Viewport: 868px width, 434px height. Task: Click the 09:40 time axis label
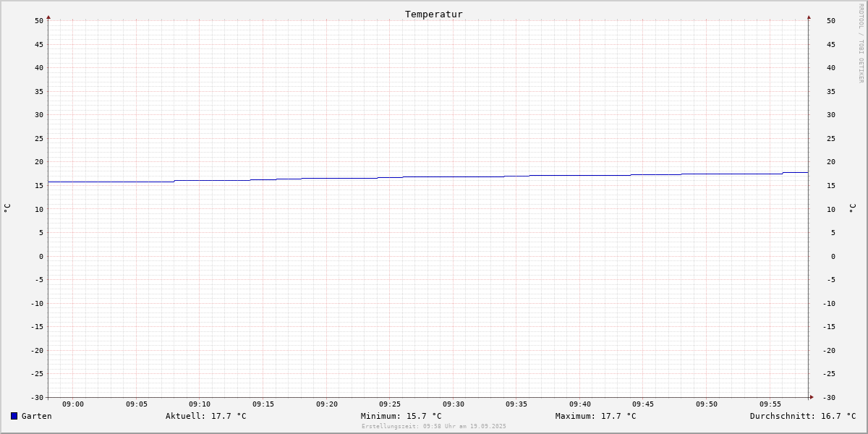click(x=580, y=404)
